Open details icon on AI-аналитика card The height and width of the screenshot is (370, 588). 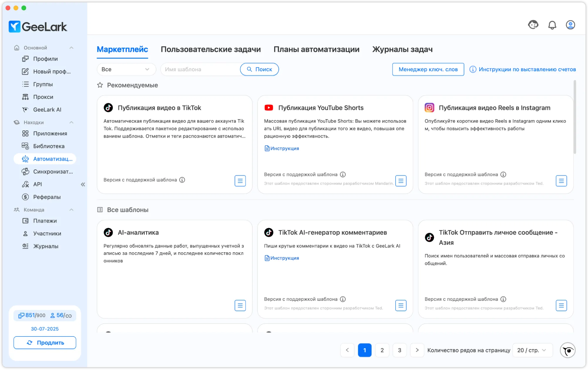click(240, 306)
